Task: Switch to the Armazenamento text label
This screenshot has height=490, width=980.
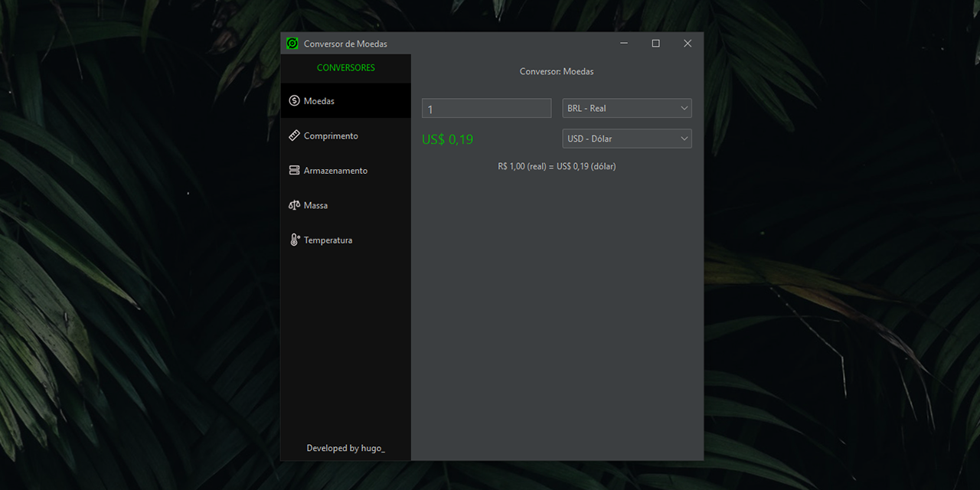Action: 335,171
